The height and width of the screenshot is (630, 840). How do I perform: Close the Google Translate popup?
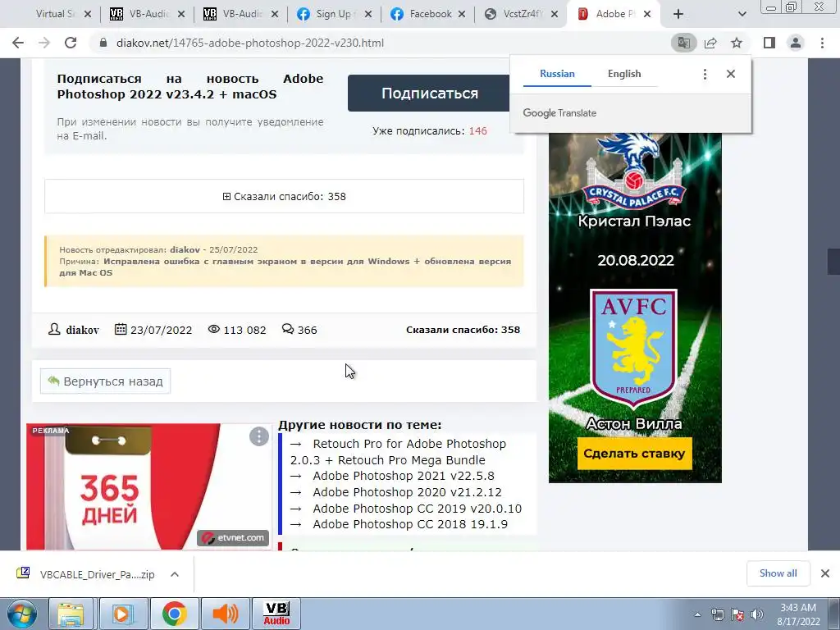(731, 74)
